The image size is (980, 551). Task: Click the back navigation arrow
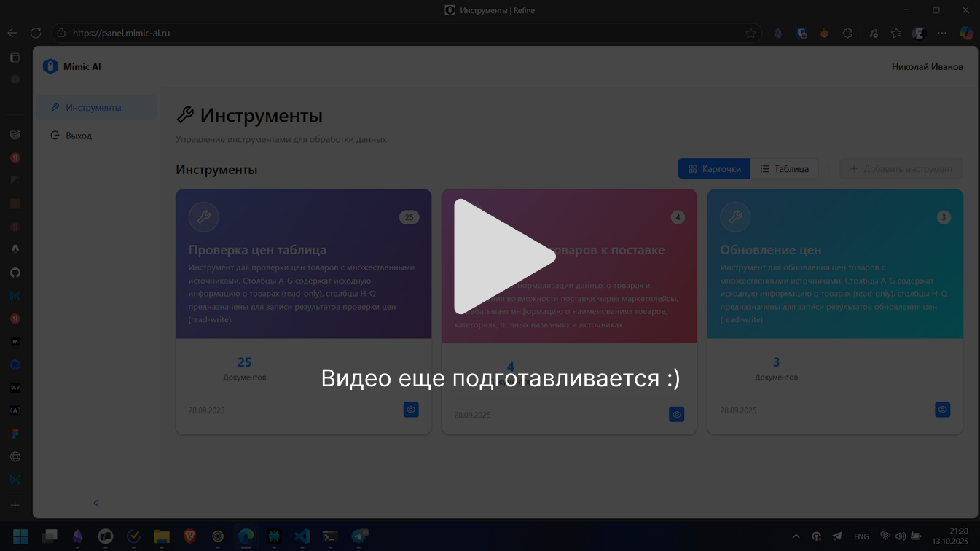click(x=12, y=33)
